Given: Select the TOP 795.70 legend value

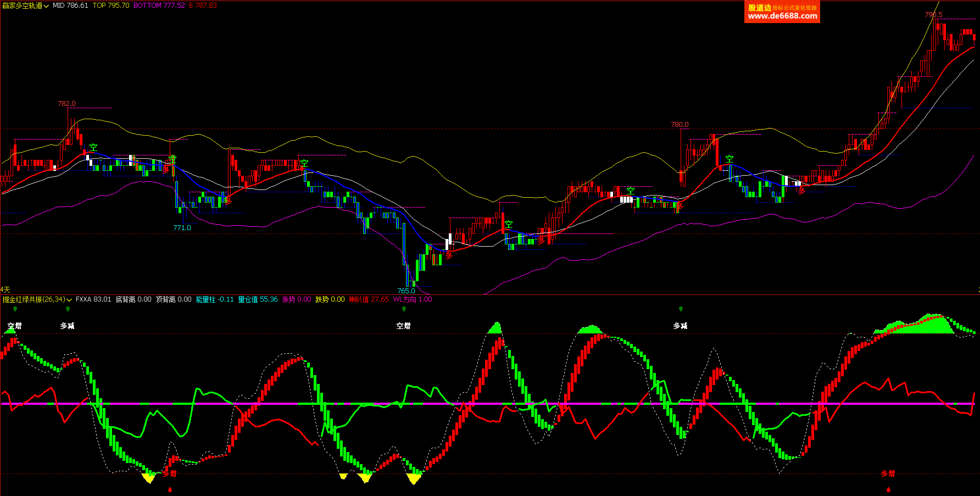Looking at the screenshot, I should [111, 5].
